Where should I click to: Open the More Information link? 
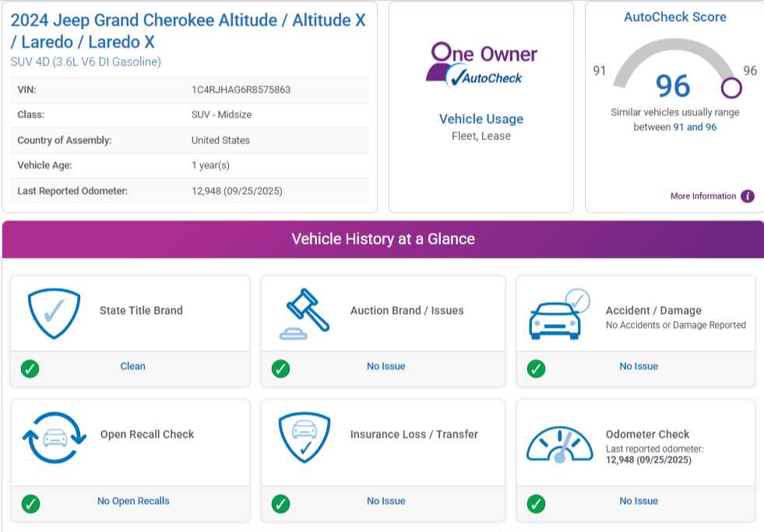click(x=702, y=196)
